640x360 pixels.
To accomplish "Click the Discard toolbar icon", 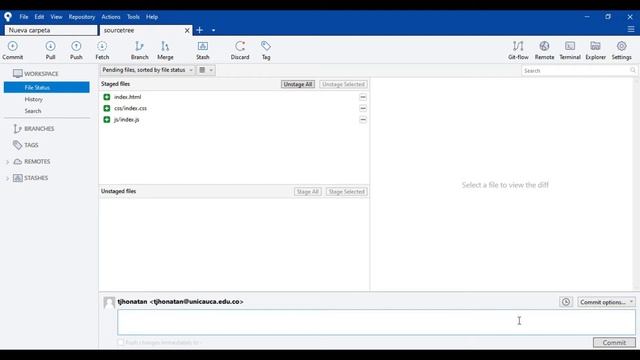I will (240, 51).
